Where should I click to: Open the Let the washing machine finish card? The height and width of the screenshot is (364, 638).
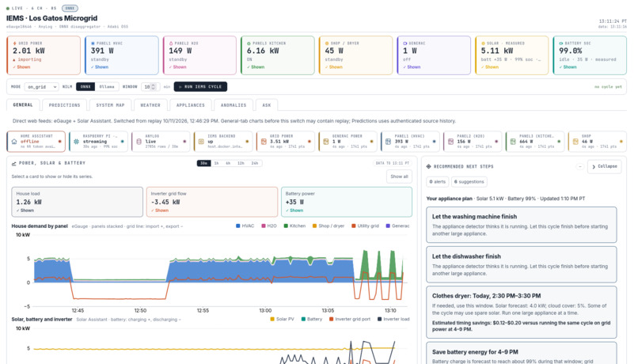[521, 225]
